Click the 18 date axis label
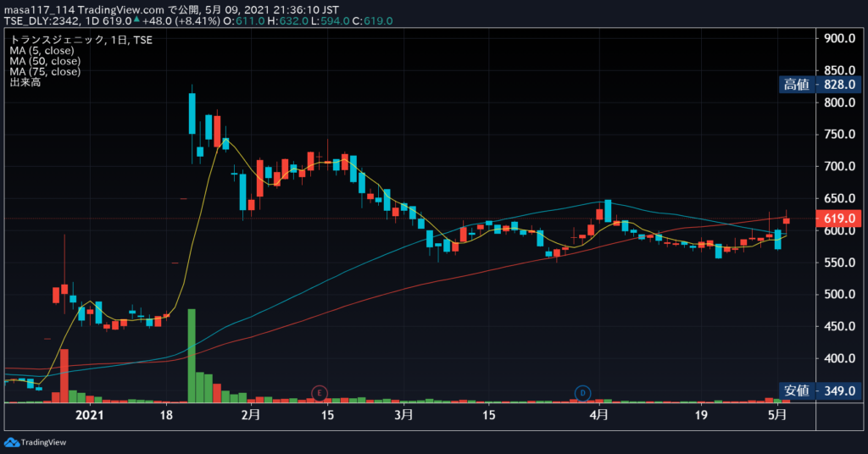Screen dimensions: 868x454 coord(166,415)
